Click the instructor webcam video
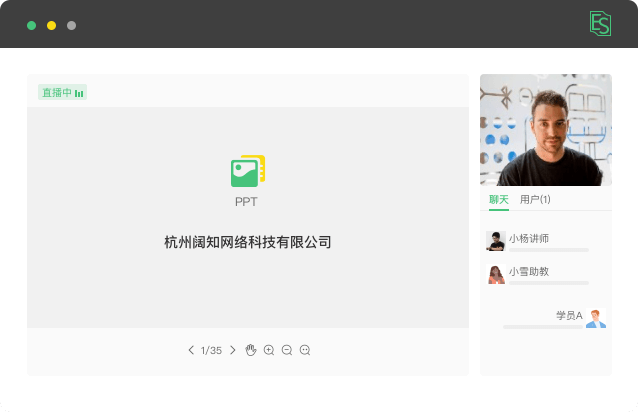This screenshot has width=638, height=412. click(x=546, y=130)
